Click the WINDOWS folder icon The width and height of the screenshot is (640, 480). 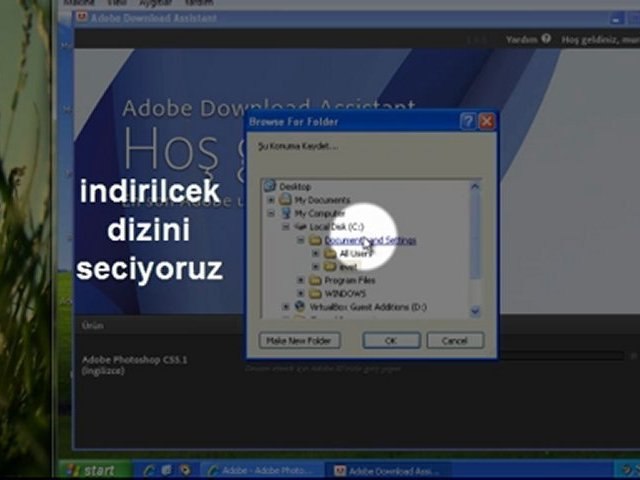click(315, 294)
